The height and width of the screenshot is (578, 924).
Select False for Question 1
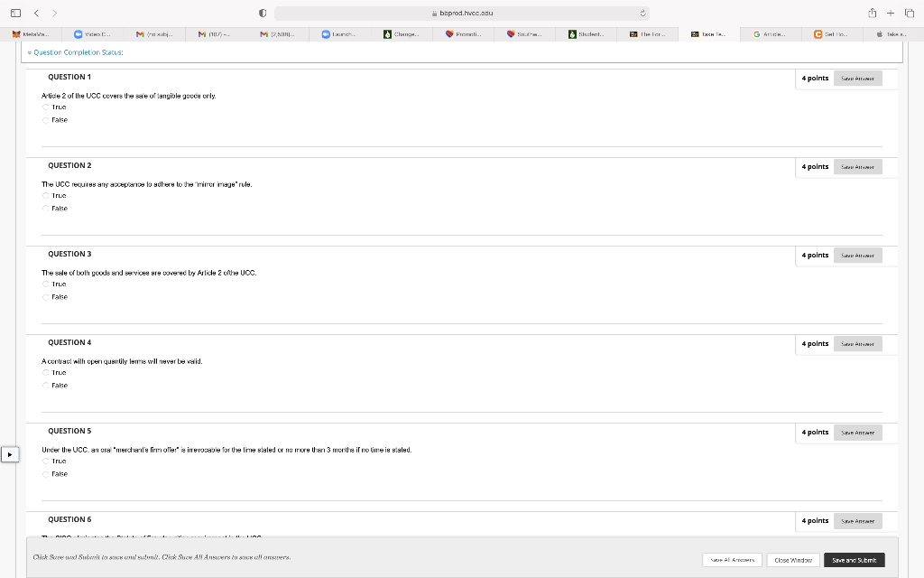[45, 120]
